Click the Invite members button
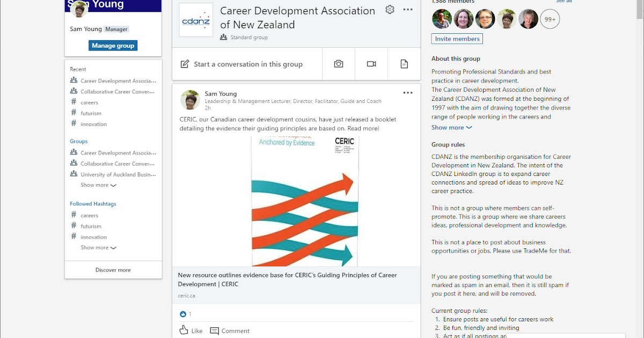 (457, 38)
